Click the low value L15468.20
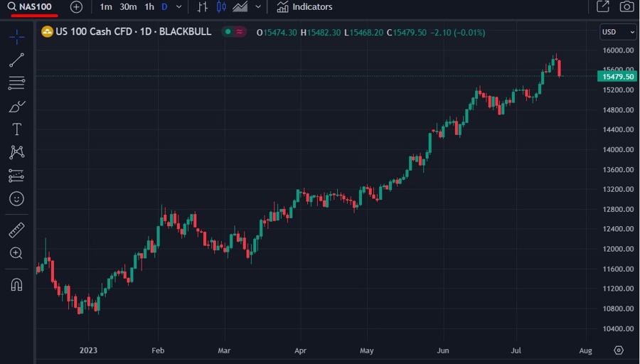The height and width of the screenshot is (364, 640). pos(363,32)
